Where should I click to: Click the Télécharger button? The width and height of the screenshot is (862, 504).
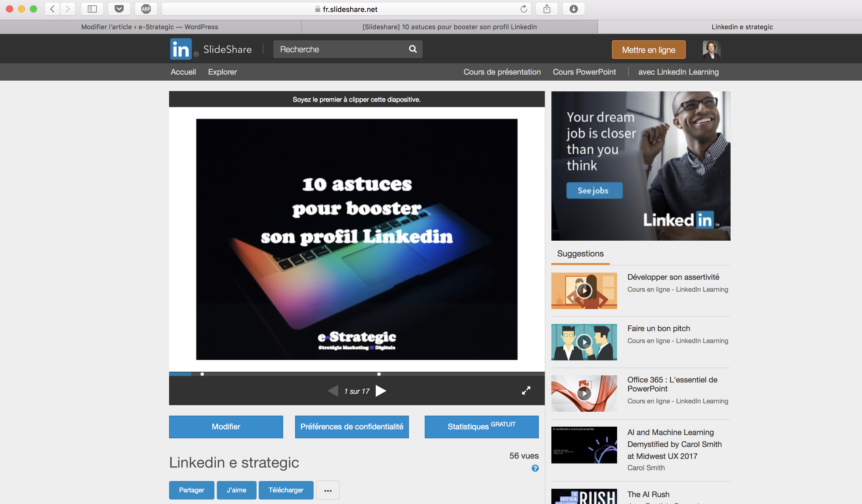point(286,490)
